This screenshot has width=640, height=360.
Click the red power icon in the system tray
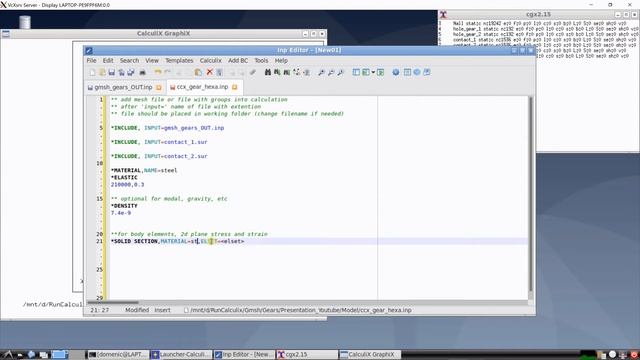[633, 354]
